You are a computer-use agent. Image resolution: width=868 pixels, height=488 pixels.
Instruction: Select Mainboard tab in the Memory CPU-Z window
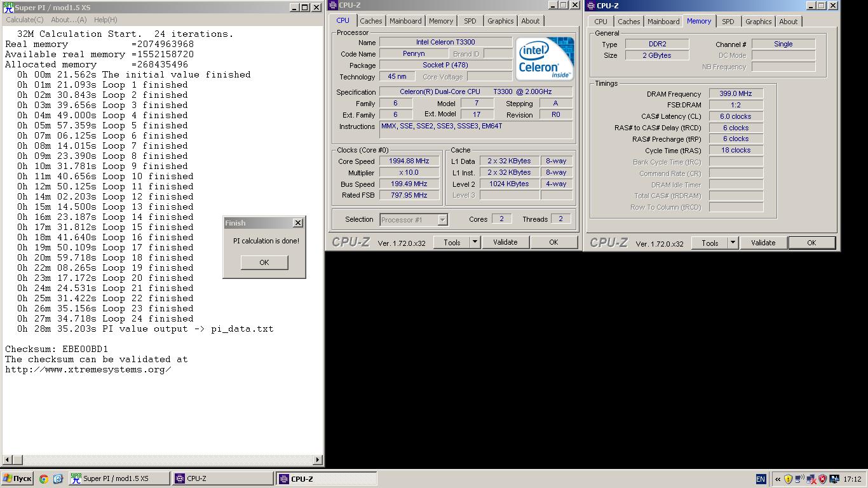663,22
